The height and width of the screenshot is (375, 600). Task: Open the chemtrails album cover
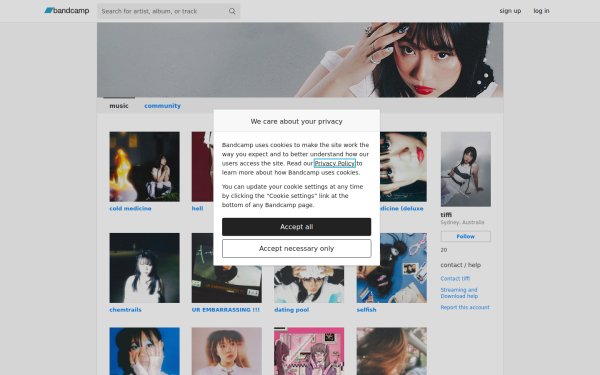[x=144, y=268]
